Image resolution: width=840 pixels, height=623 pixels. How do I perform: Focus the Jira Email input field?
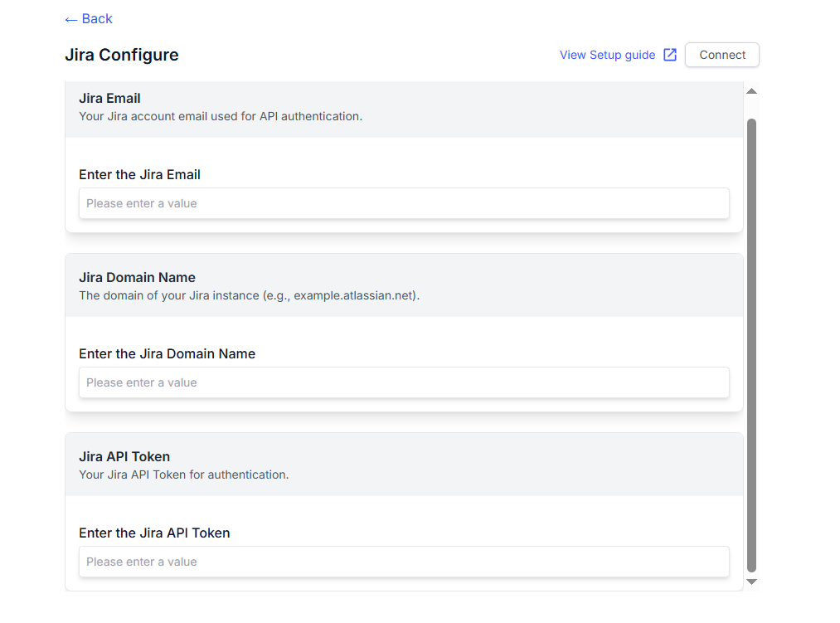point(404,203)
